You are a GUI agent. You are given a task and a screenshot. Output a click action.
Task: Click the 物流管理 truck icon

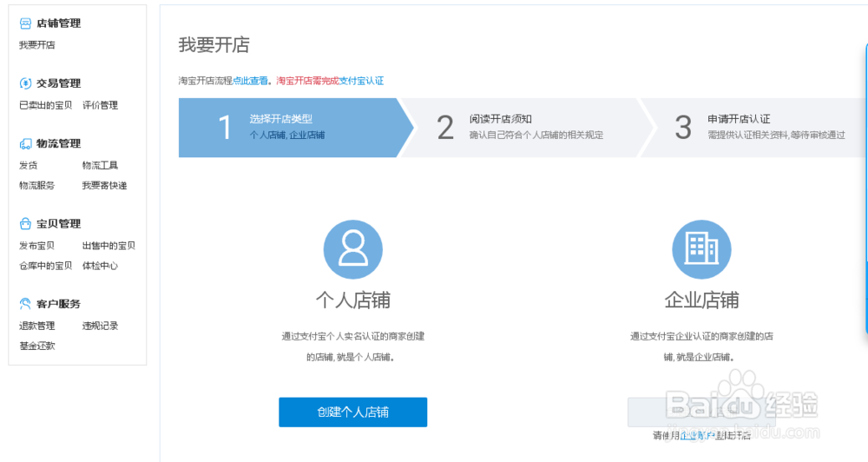click(25, 143)
